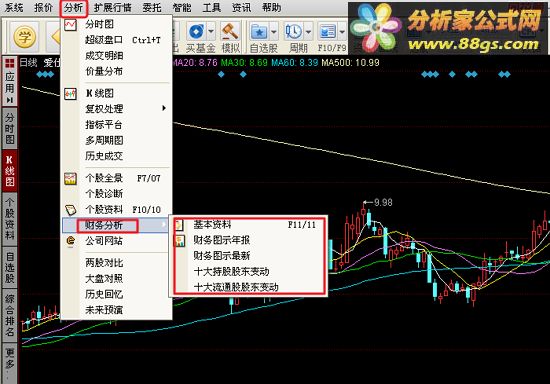The width and height of the screenshot is (550, 384).
Task: Open the 工具 menu
Action: (x=212, y=7)
